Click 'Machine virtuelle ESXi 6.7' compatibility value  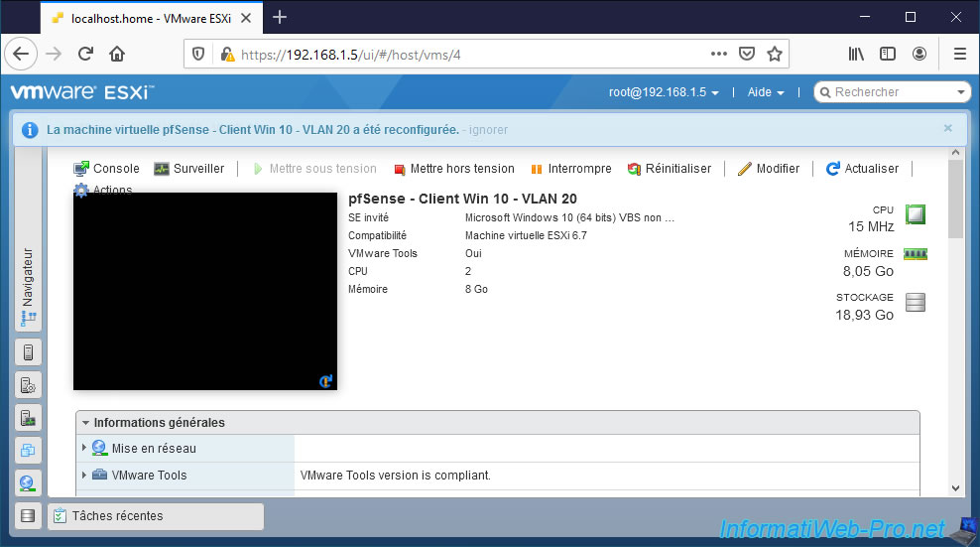point(526,235)
